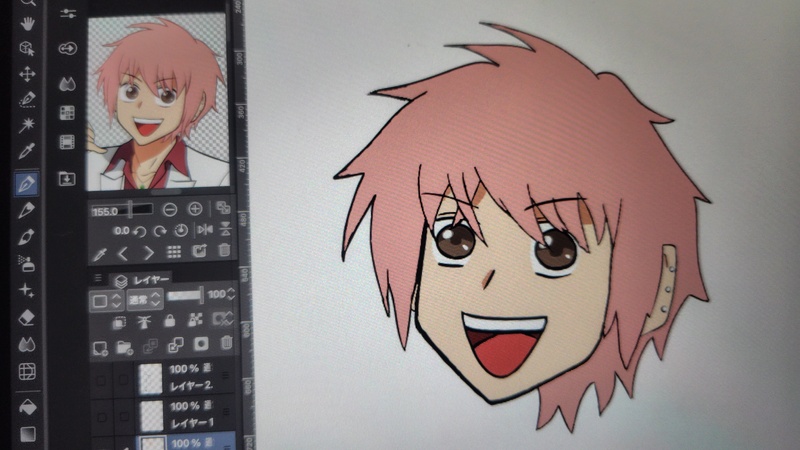The image size is (800, 450).
Task: Select the grid-shaped frame tool
Action: 27,371
